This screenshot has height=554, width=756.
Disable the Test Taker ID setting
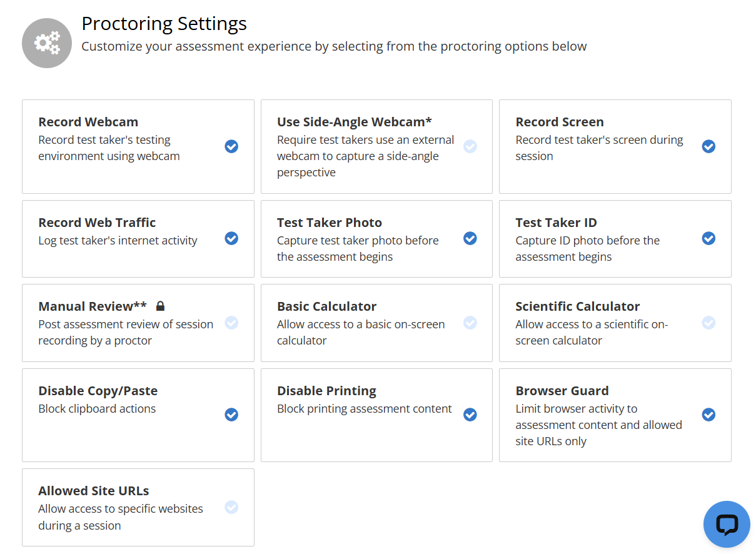(x=708, y=239)
